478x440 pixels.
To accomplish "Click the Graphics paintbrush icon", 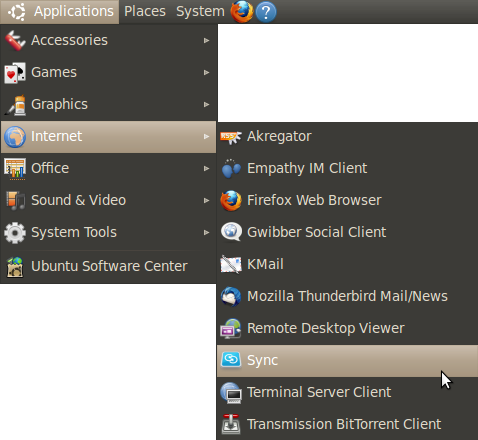I will pos(15,105).
